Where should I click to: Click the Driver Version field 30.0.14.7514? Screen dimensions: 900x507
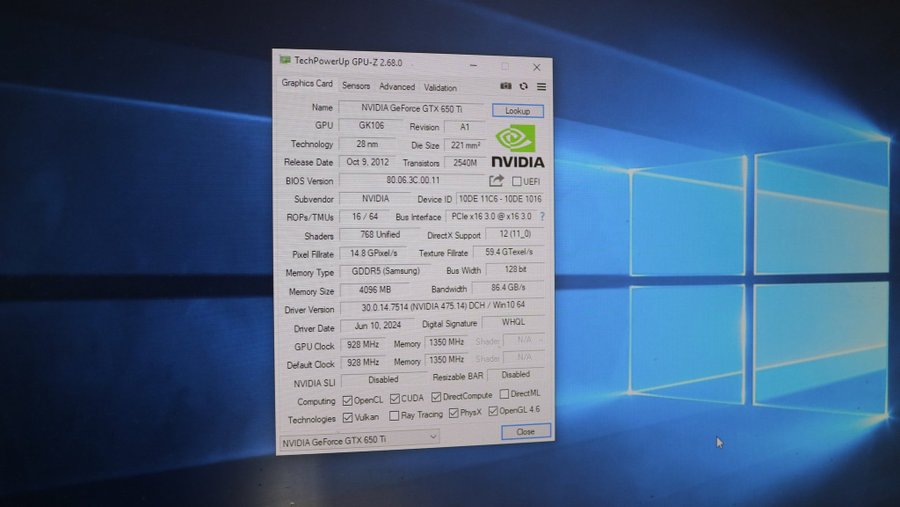[x=443, y=306]
